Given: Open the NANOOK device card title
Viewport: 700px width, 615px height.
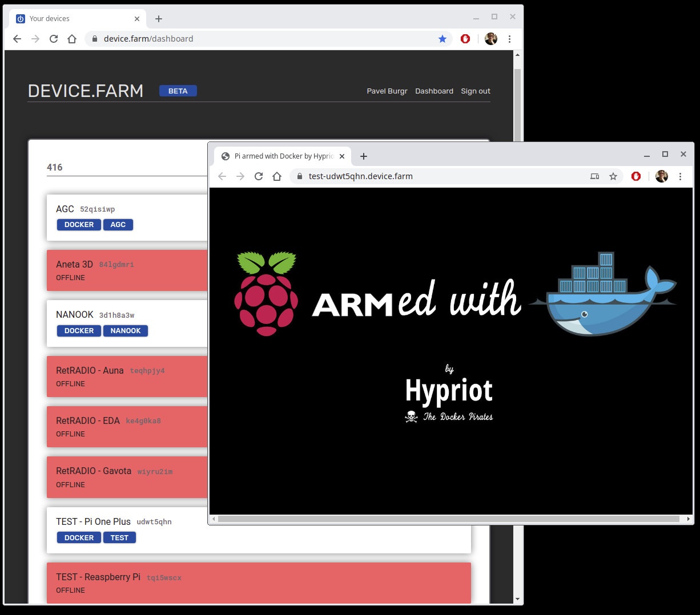Looking at the screenshot, I should click(75, 315).
